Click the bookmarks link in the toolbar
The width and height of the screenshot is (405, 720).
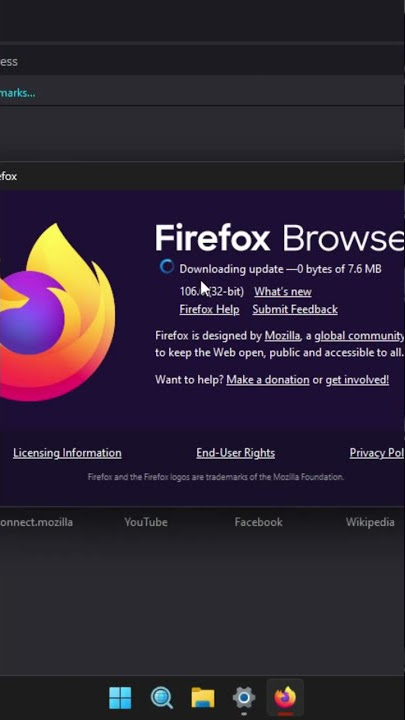tap(17, 93)
